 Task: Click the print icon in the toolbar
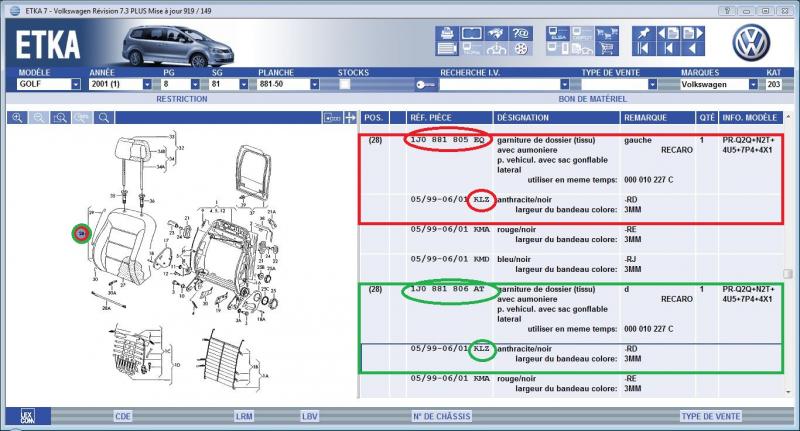(447, 33)
